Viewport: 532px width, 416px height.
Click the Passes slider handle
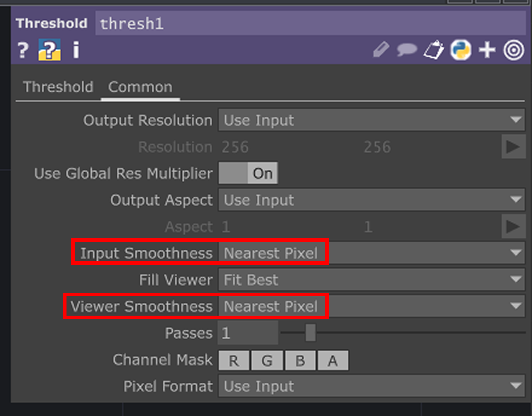coord(310,333)
